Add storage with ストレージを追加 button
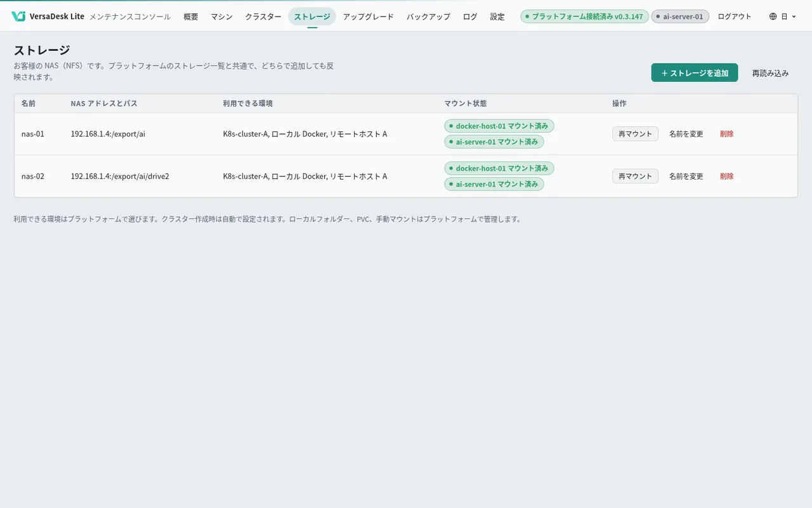 click(695, 73)
